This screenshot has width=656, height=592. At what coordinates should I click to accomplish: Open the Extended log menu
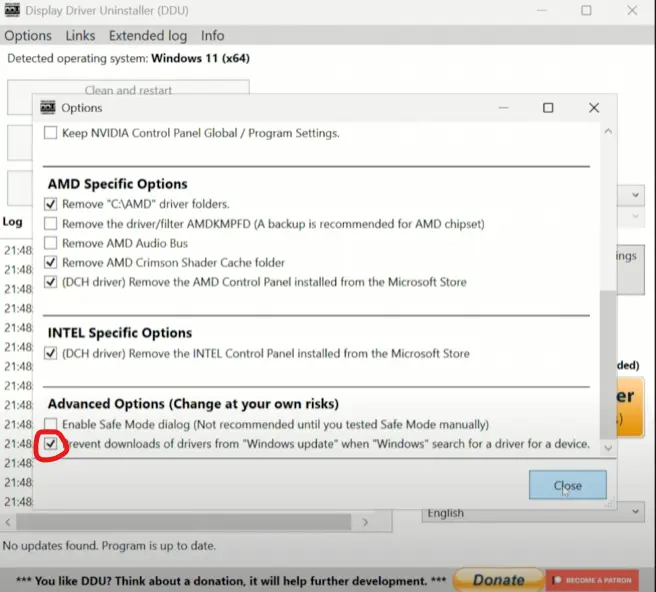(148, 36)
